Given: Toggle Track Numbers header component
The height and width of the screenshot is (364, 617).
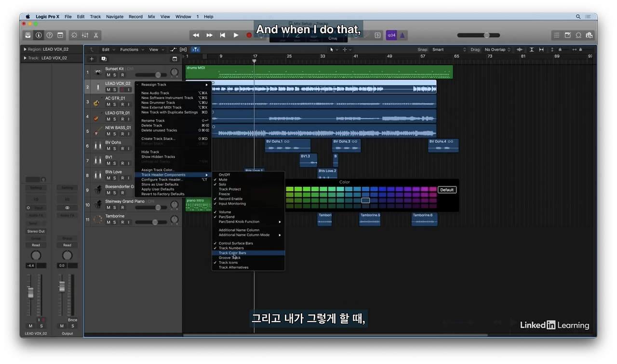Looking at the screenshot, I should [248, 248].
